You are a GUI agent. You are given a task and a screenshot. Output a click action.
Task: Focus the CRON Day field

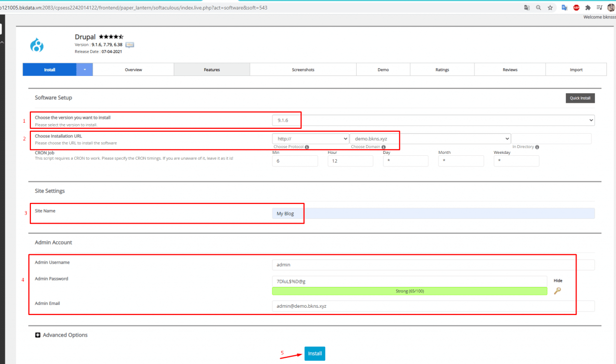pyautogui.click(x=406, y=161)
